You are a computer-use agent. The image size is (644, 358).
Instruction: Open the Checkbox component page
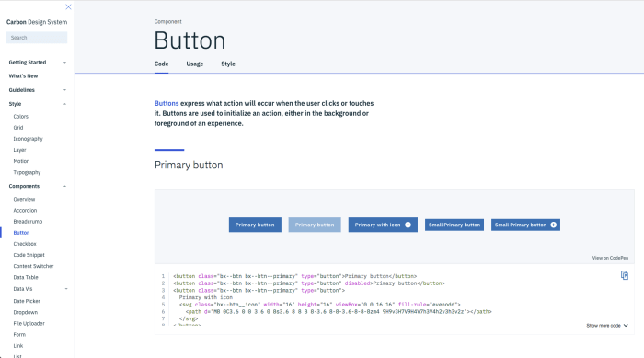pyautogui.click(x=25, y=244)
